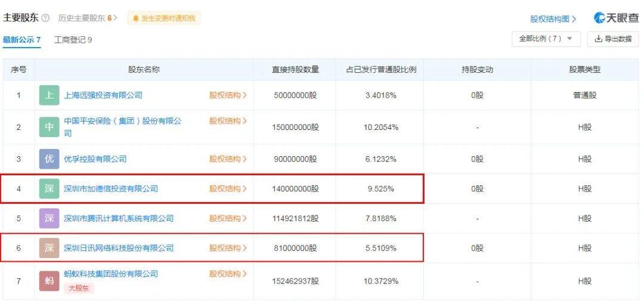Click the 股票类型 column header

click(x=584, y=69)
